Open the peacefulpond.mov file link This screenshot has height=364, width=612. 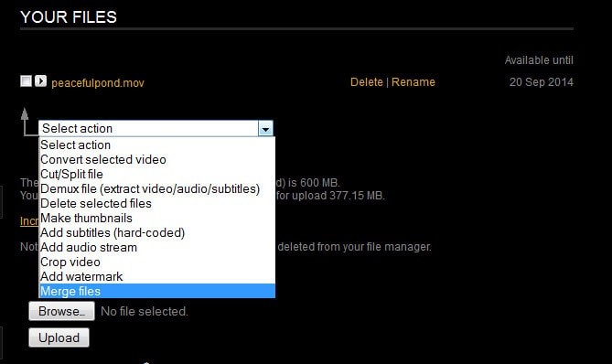98,82
